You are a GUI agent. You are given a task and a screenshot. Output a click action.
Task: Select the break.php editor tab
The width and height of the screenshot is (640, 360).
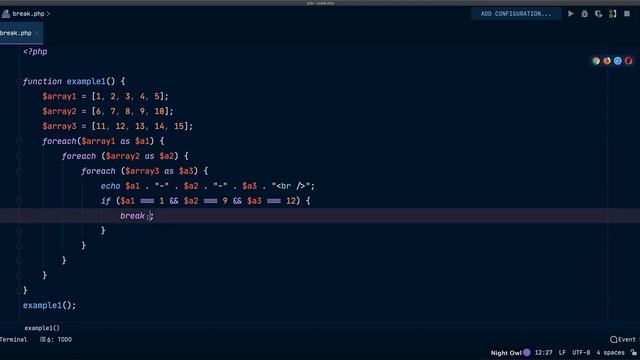pos(20,33)
